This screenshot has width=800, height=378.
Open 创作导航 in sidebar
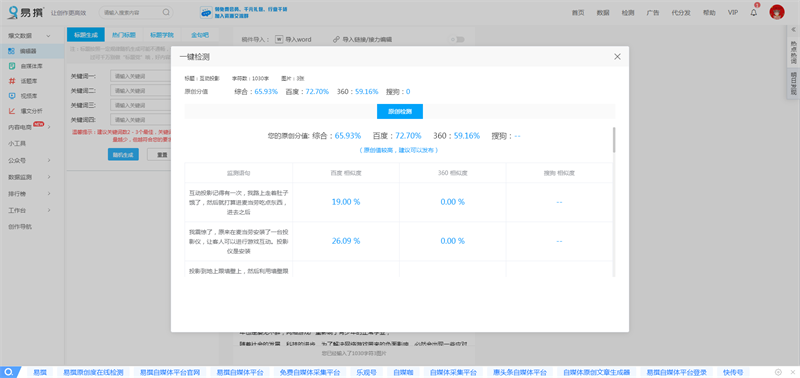click(20, 226)
